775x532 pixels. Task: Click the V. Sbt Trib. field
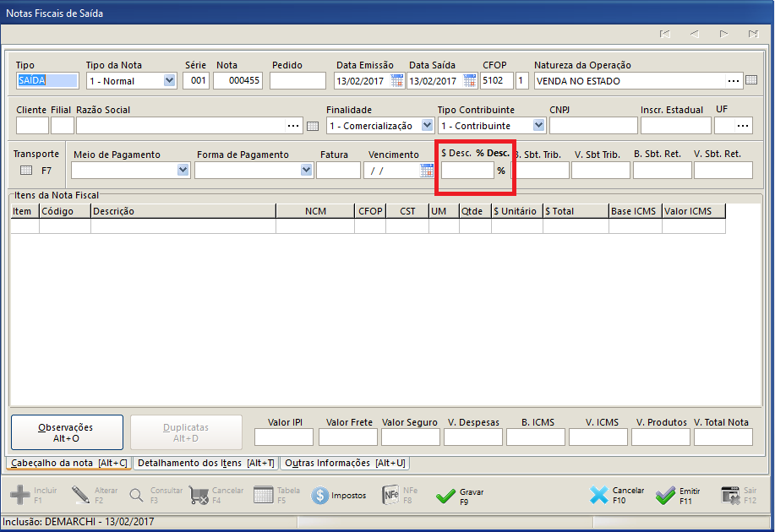pos(601,171)
